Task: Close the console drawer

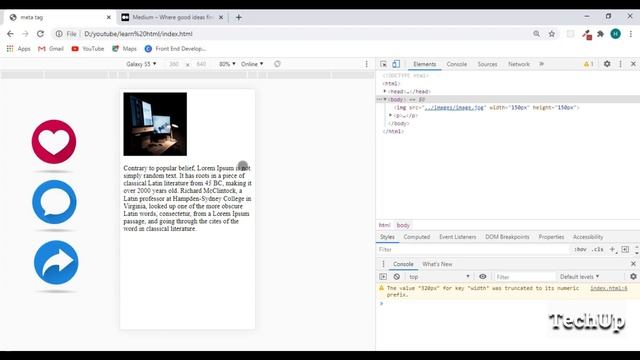Action: click(633, 264)
